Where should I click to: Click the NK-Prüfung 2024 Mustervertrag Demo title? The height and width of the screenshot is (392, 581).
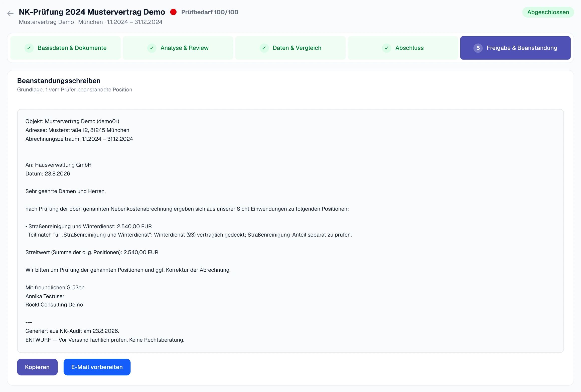[92, 12]
